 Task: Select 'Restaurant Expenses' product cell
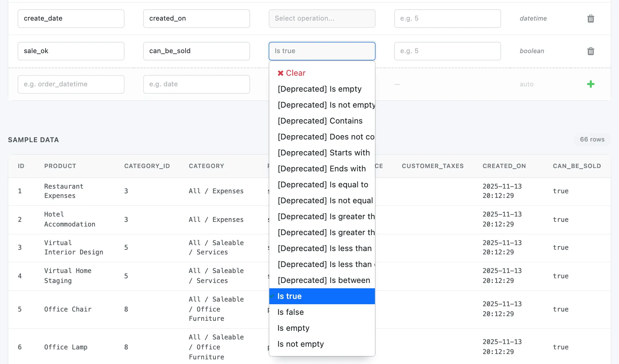(x=64, y=191)
